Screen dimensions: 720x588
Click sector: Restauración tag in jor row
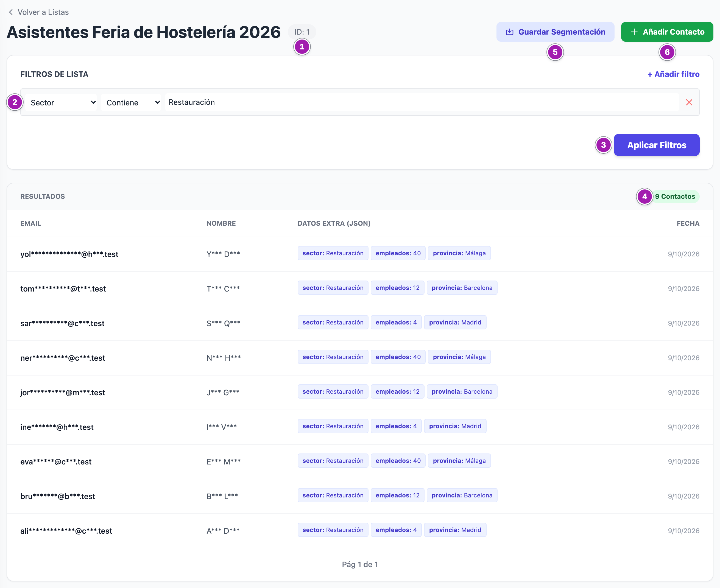tap(333, 391)
